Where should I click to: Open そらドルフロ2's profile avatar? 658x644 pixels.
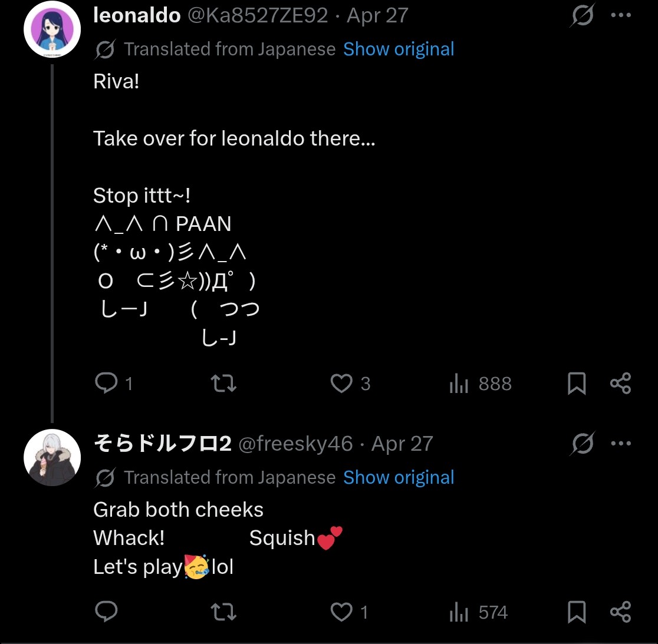coord(52,458)
